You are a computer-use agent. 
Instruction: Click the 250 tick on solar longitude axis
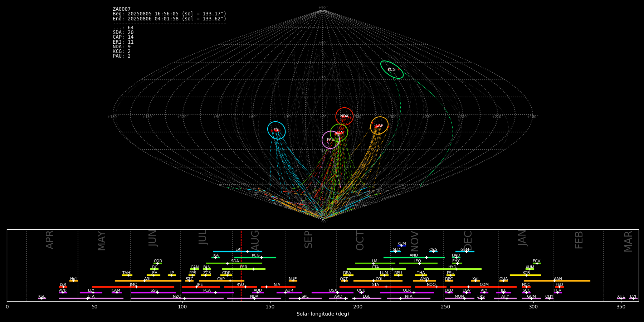[x=445, y=307]
